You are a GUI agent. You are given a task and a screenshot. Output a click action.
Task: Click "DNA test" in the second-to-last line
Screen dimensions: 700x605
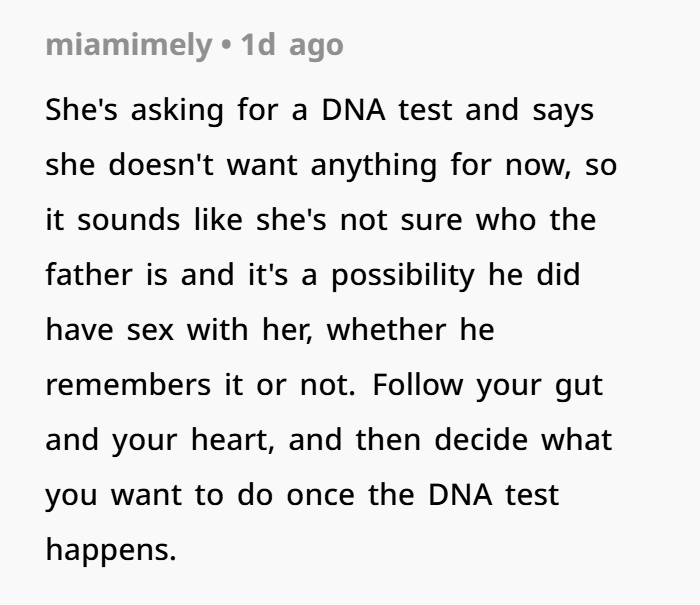pyautogui.click(x=493, y=495)
